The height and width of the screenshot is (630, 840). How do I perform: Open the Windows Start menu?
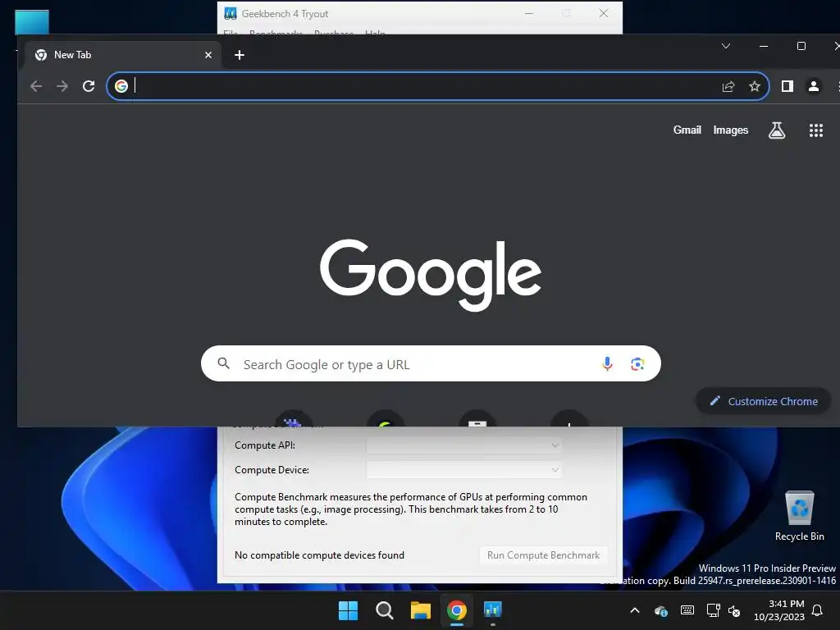[x=348, y=610]
